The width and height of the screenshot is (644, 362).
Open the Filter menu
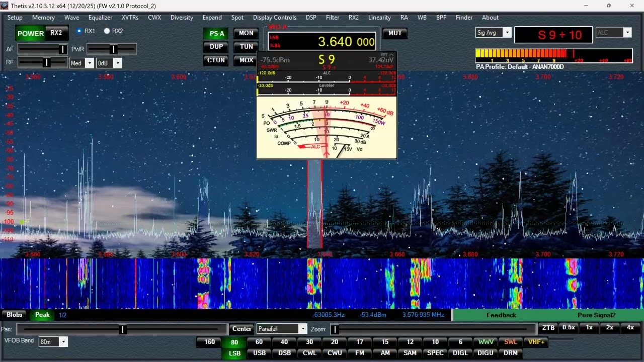pyautogui.click(x=333, y=17)
